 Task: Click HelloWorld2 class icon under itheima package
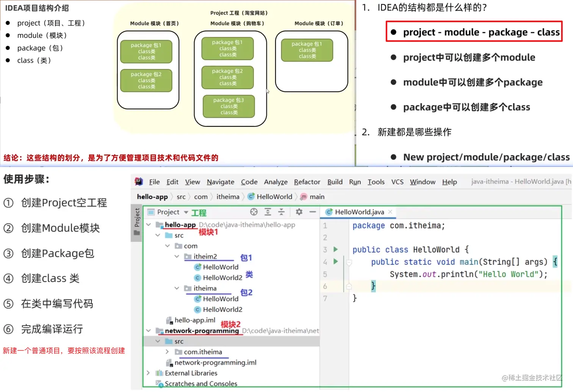point(197,309)
